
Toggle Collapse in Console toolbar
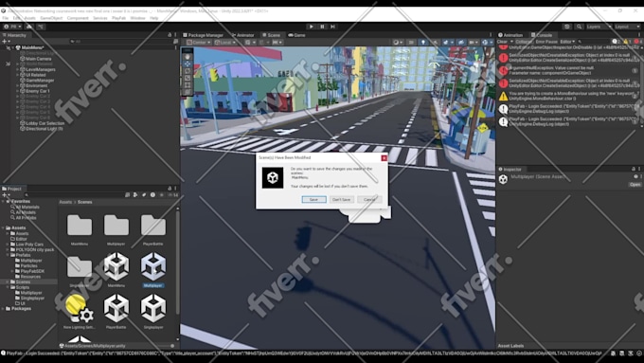coord(523,42)
